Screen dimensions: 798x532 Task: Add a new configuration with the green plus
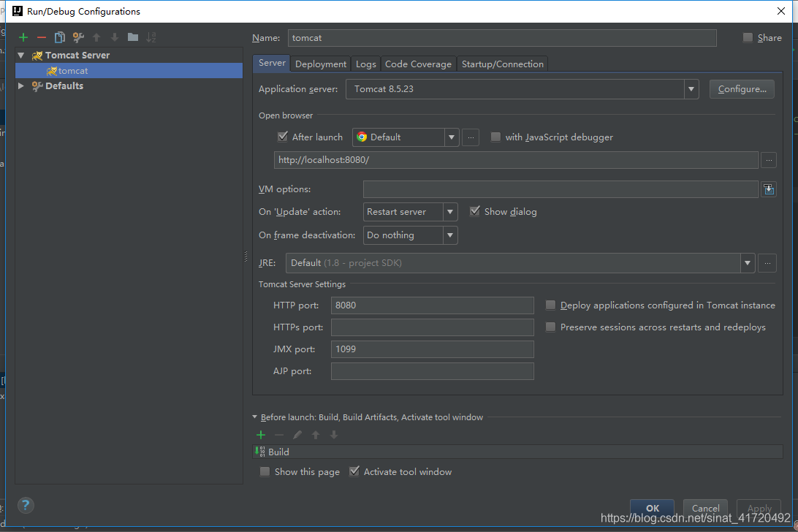[23, 37]
